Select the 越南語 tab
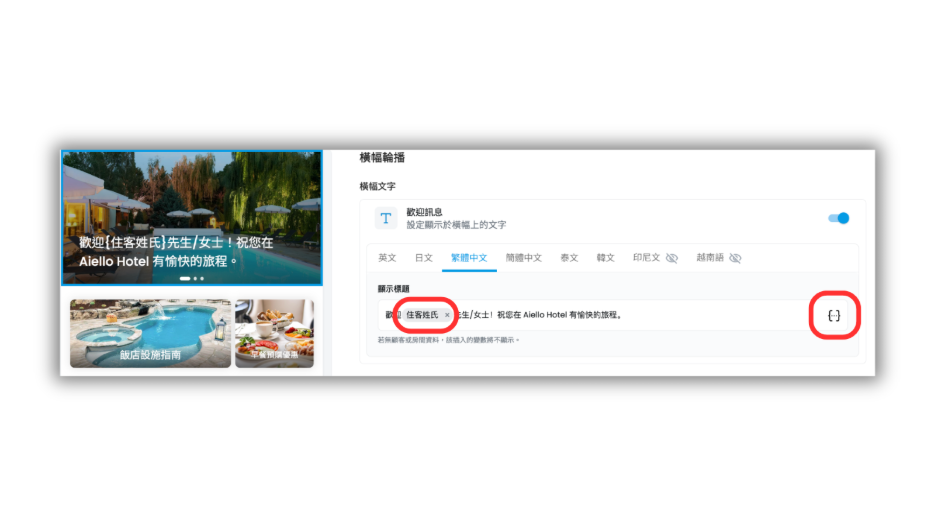 pyautogui.click(x=710, y=258)
